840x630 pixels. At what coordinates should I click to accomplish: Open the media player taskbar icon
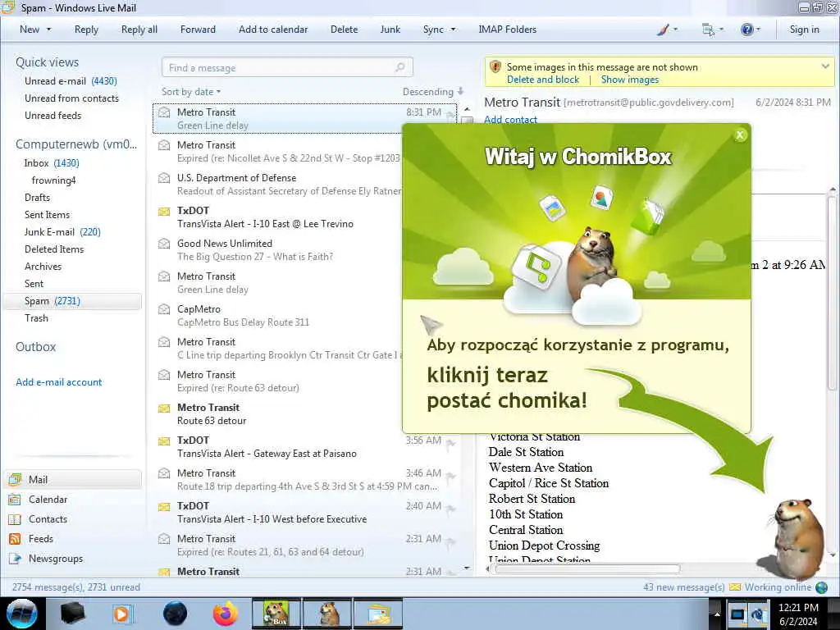121,614
